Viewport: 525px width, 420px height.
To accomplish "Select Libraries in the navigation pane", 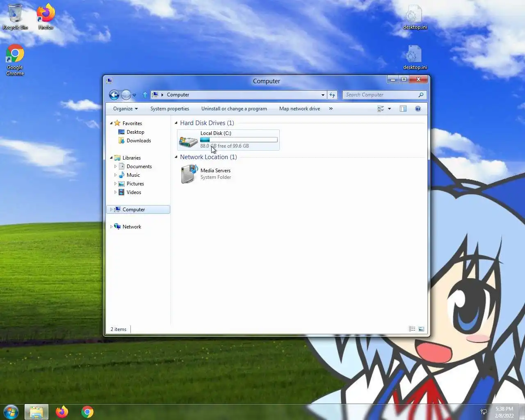I will [x=132, y=158].
